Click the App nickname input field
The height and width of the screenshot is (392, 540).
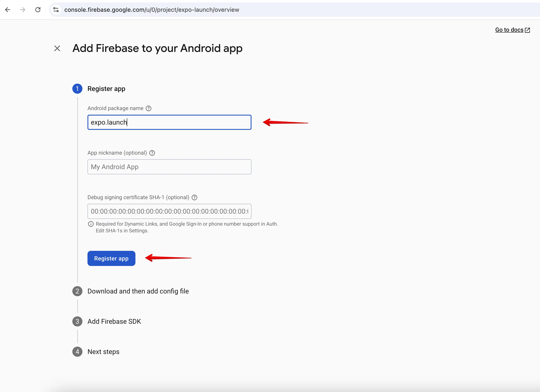(169, 167)
